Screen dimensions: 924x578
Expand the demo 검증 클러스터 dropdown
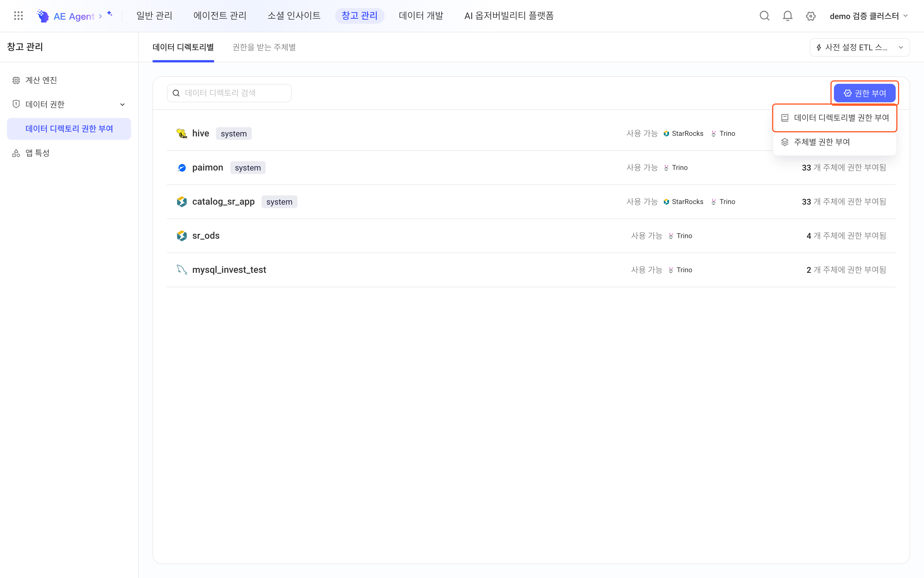[869, 16]
